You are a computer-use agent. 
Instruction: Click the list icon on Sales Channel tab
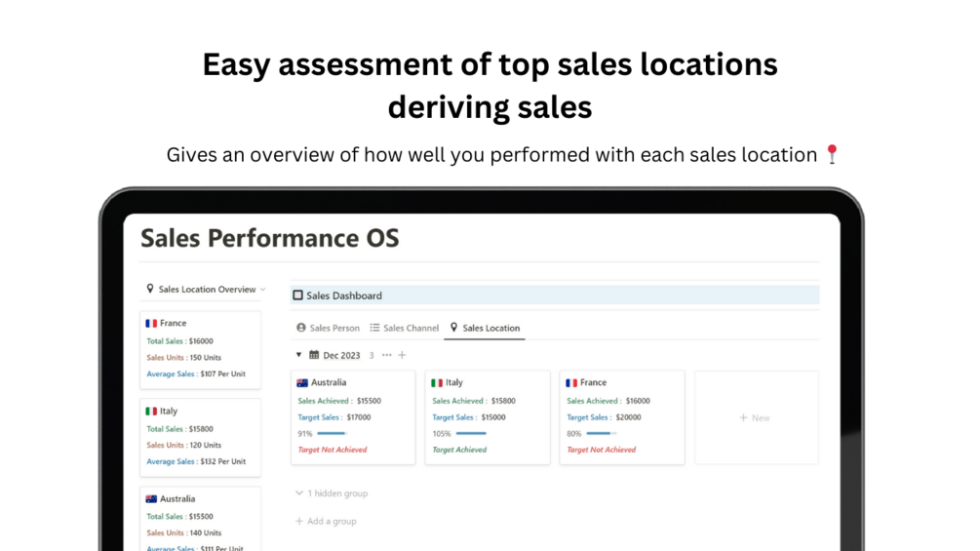click(374, 328)
